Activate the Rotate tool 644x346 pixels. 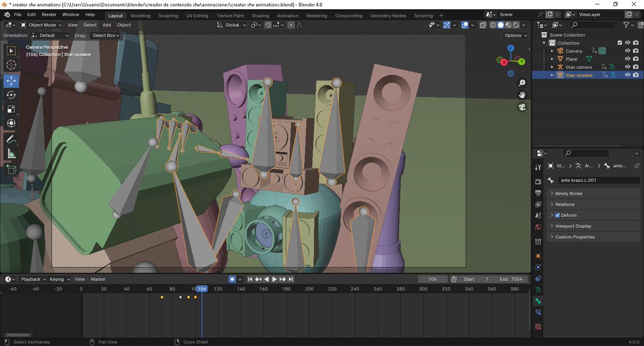coord(11,95)
